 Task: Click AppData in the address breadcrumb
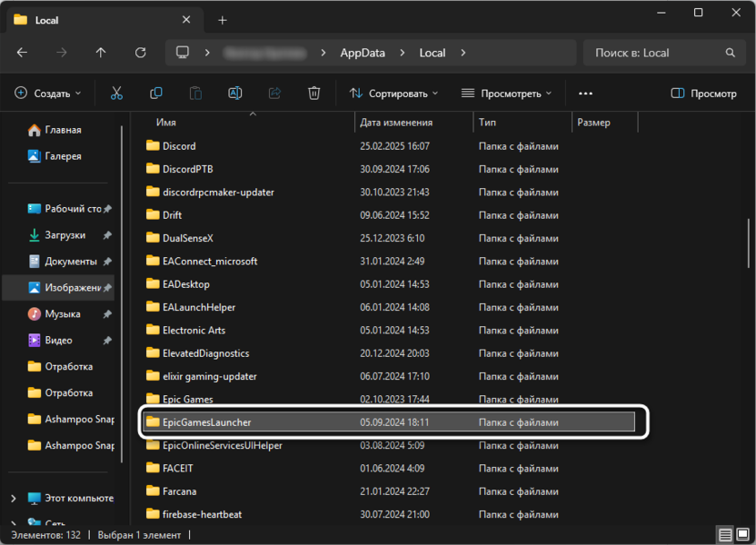point(363,53)
